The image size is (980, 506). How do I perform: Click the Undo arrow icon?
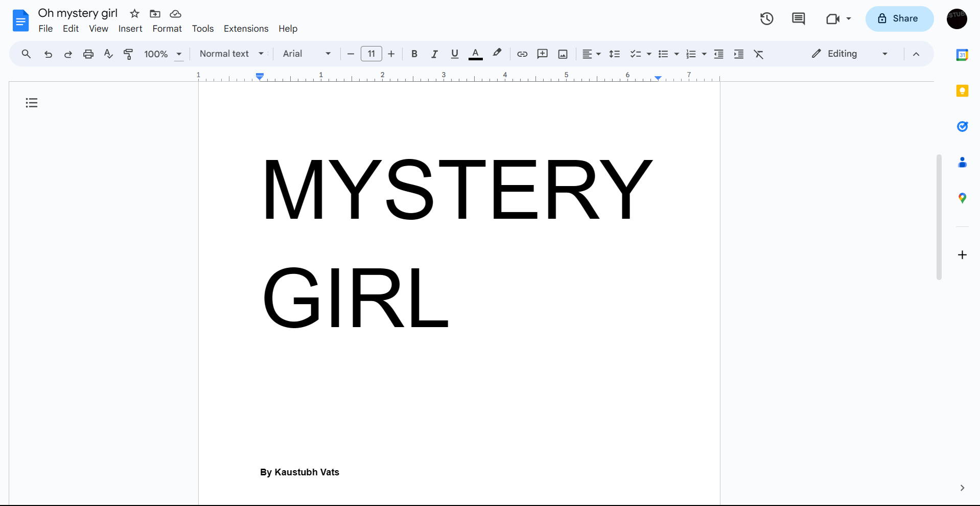pos(48,54)
